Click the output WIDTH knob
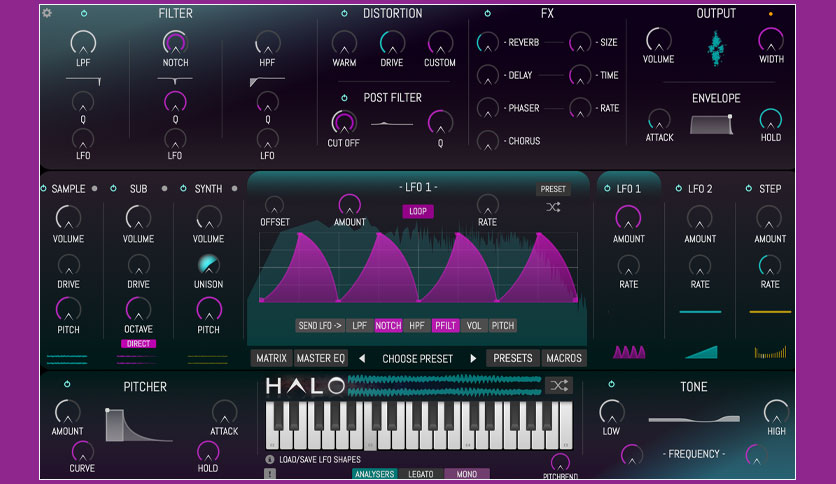 (x=771, y=40)
